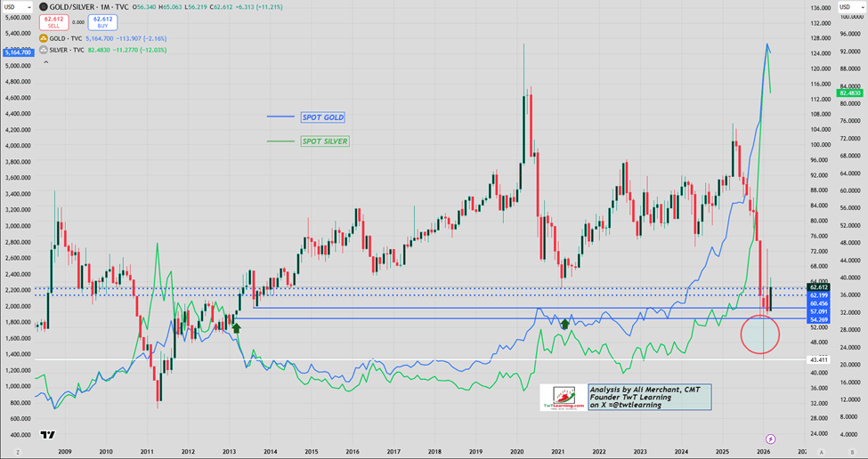The width and height of the screenshot is (868, 459).
Task: Click the 2009 year label on time axis
Action: click(64, 451)
